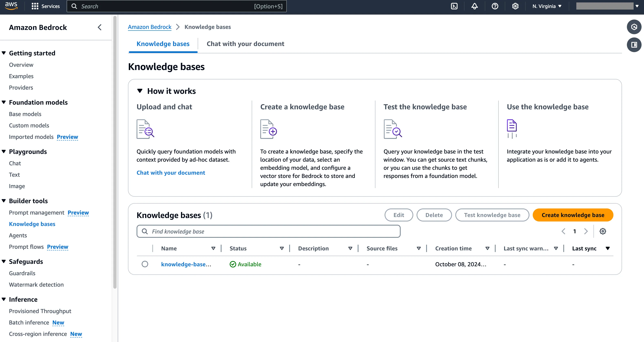
Task: Open the notifications bell
Action: pos(474,6)
